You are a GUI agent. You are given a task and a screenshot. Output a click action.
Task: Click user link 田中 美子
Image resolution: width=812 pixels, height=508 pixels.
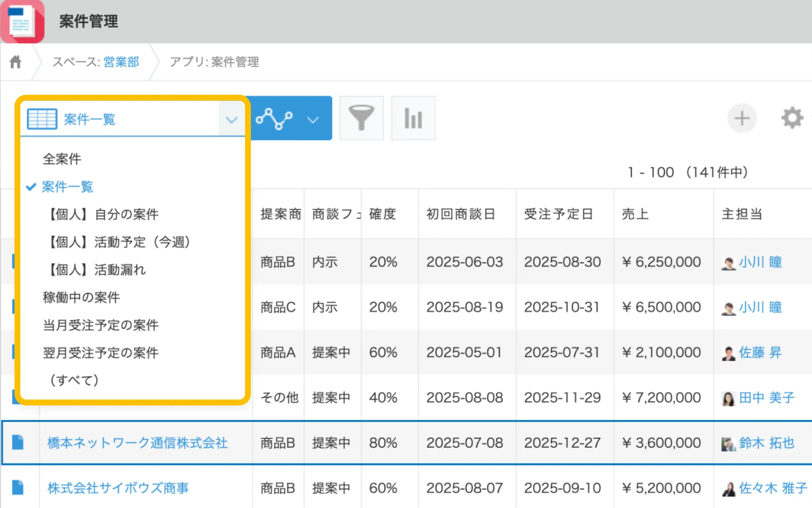point(766,398)
